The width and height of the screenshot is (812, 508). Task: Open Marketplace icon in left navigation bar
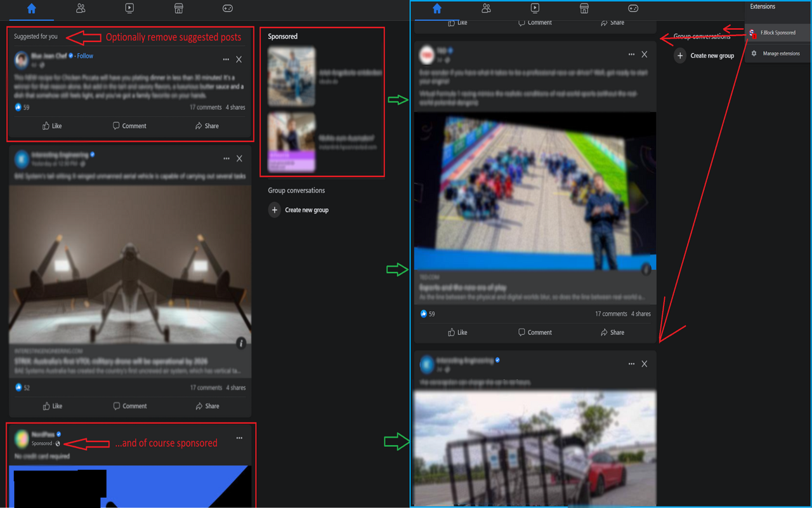point(179,9)
